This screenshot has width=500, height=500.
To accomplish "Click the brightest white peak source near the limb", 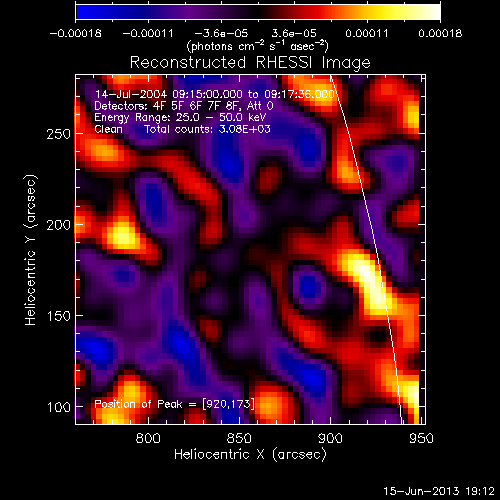I will pos(368,278).
